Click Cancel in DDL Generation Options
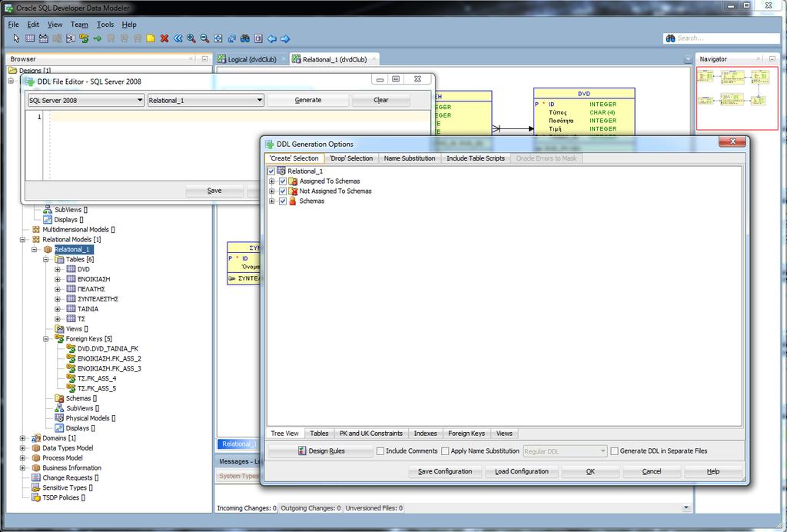Screen dimensions: 787x532 pyautogui.click(x=652, y=471)
